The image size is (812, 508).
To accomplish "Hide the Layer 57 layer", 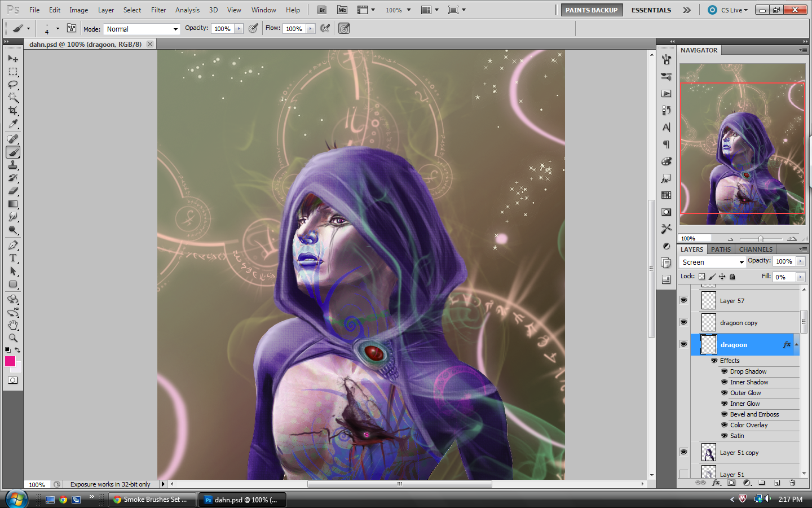I will [x=683, y=300].
